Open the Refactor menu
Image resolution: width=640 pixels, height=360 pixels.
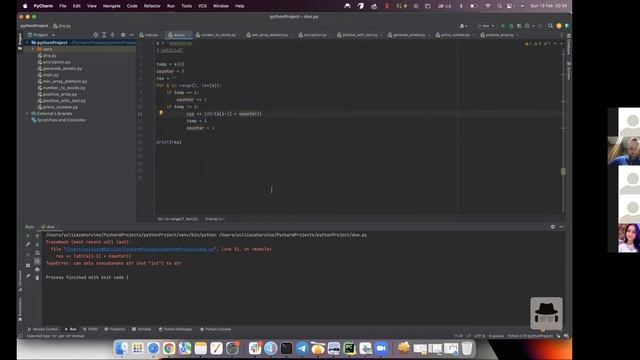(152, 6)
